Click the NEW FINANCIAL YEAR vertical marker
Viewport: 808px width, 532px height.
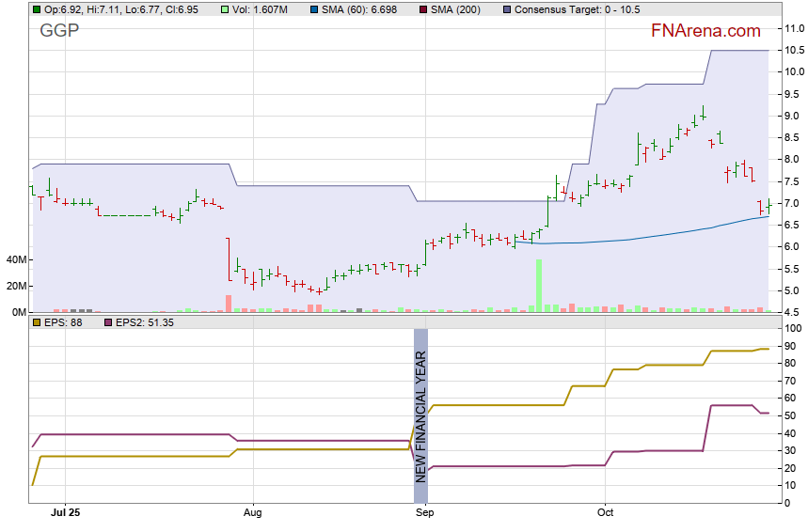tap(420, 415)
